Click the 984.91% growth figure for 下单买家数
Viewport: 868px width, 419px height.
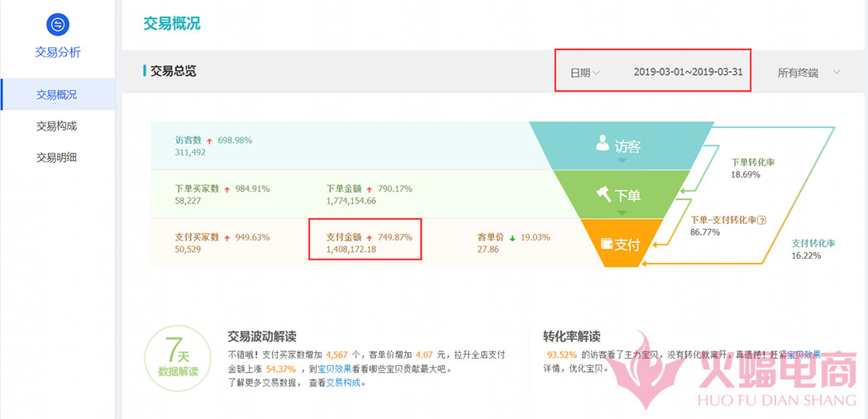252,188
